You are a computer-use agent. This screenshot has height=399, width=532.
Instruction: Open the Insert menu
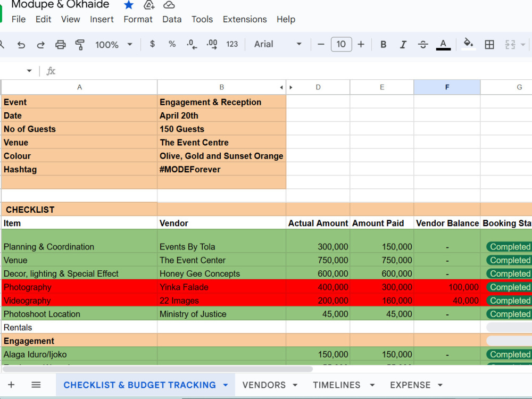click(102, 19)
